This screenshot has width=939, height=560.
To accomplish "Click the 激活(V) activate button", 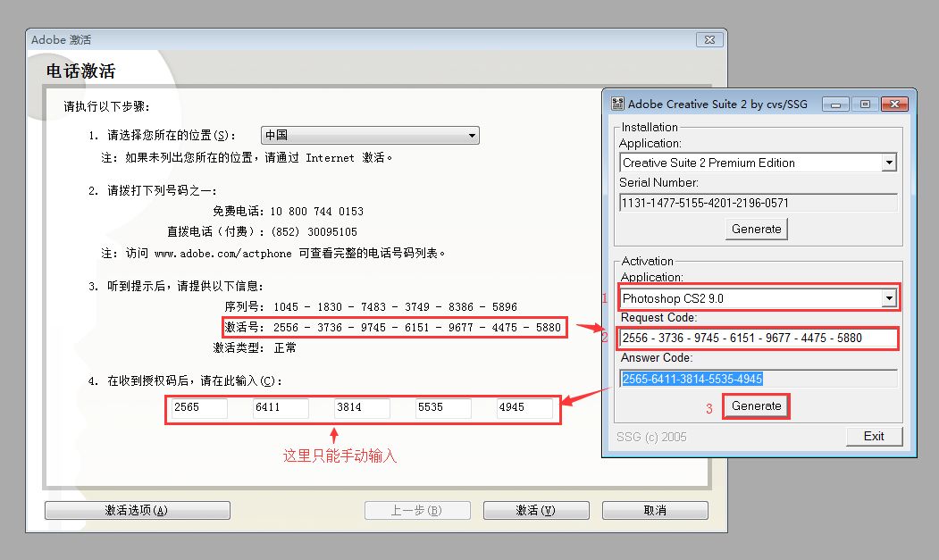I will point(535,510).
